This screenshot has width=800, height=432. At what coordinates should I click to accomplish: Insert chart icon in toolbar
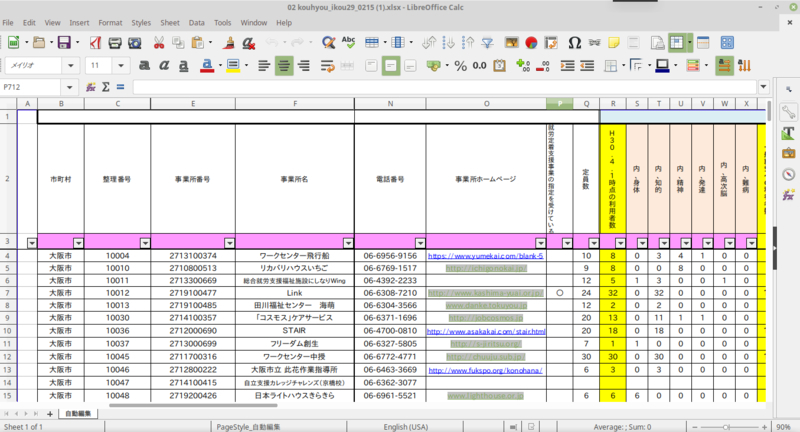pos(531,43)
